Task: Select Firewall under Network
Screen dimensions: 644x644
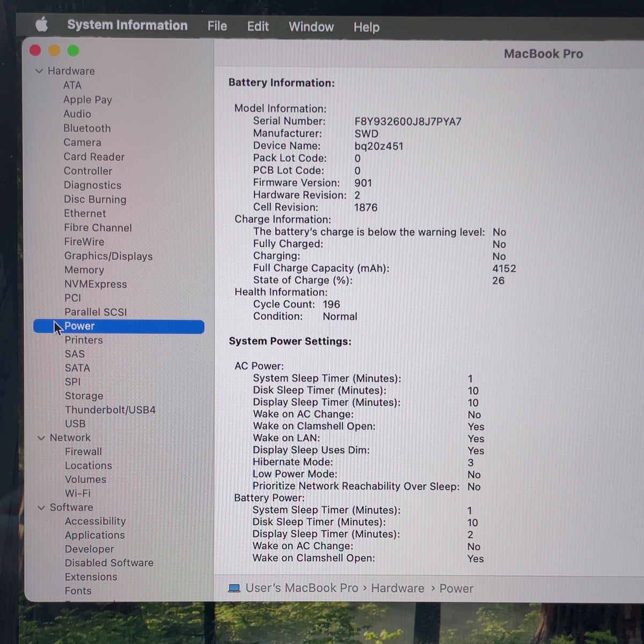Action: pos(83,452)
